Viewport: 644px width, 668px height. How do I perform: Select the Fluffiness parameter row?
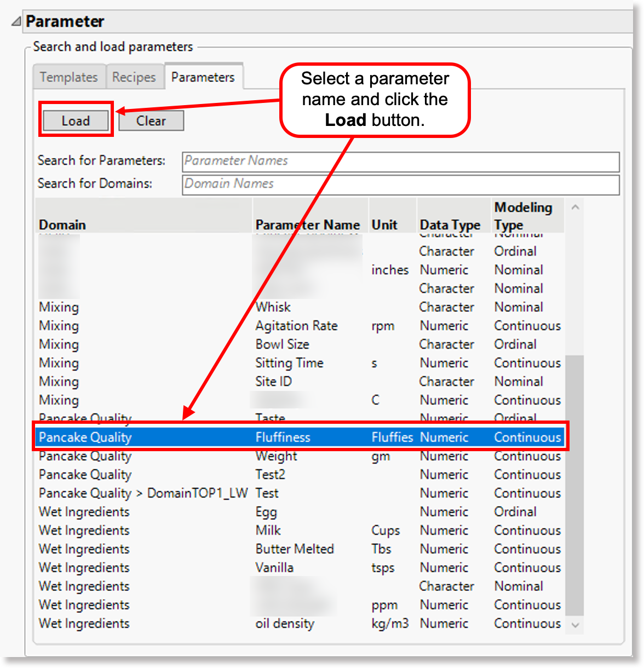[x=300, y=437]
